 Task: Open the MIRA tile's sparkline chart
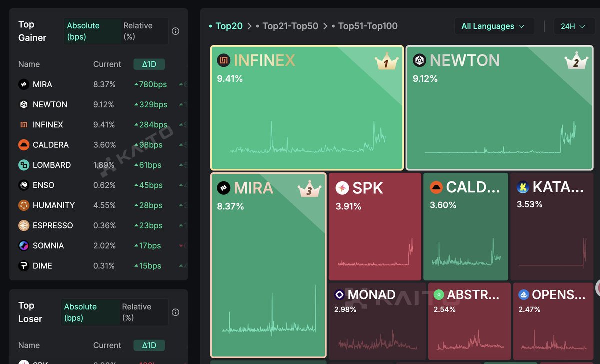pyautogui.click(x=269, y=309)
